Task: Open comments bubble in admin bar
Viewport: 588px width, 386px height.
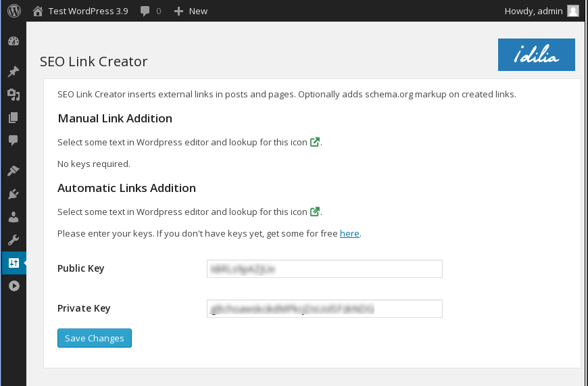Action: tap(145, 11)
